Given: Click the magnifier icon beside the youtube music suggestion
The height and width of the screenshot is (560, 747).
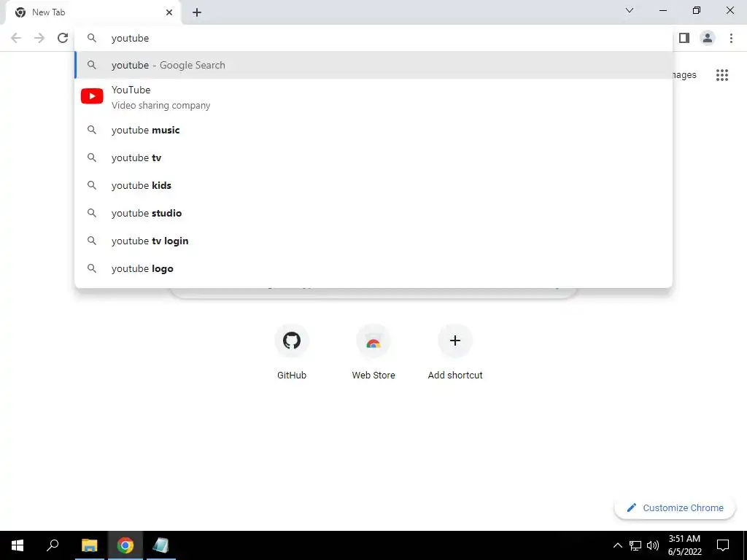Looking at the screenshot, I should coord(92,130).
